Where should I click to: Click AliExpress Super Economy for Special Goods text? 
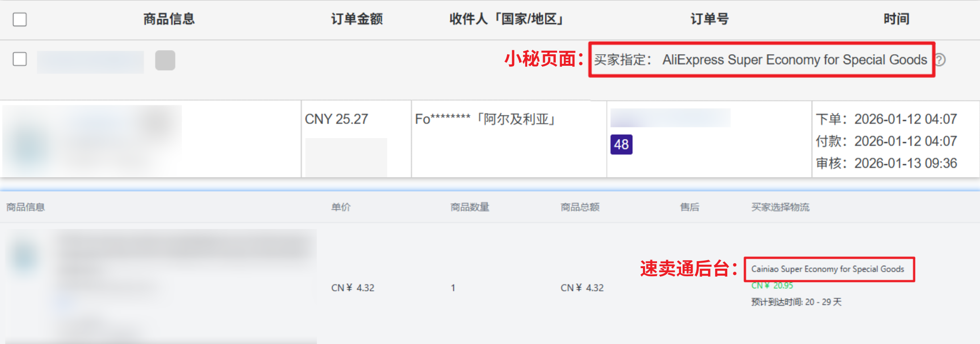pos(794,60)
